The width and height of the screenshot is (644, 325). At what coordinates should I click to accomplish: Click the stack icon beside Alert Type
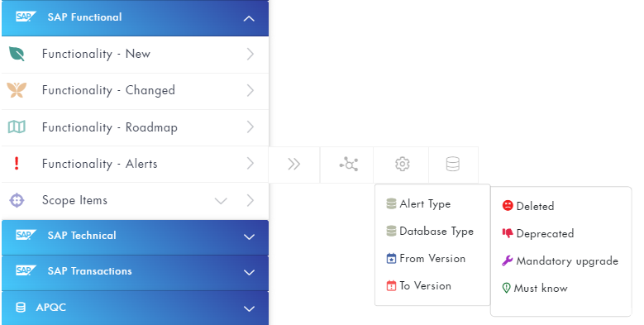[391, 203]
